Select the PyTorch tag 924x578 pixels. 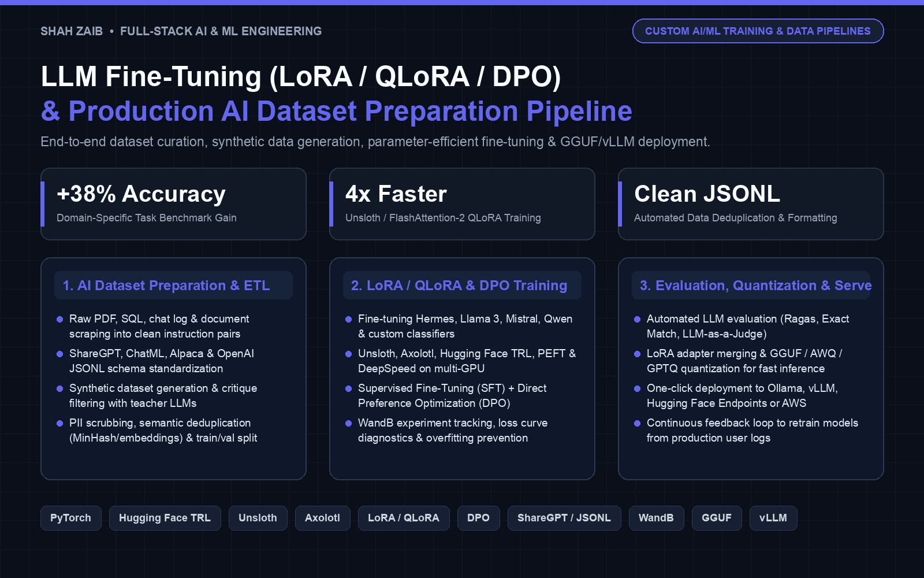pyautogui.click(x=71, y=518)
